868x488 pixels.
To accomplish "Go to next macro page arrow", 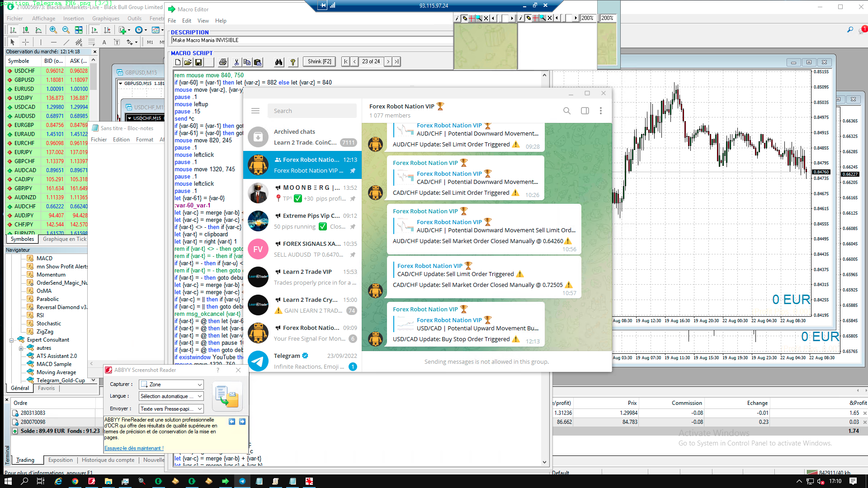I will [x=388, y=62].
